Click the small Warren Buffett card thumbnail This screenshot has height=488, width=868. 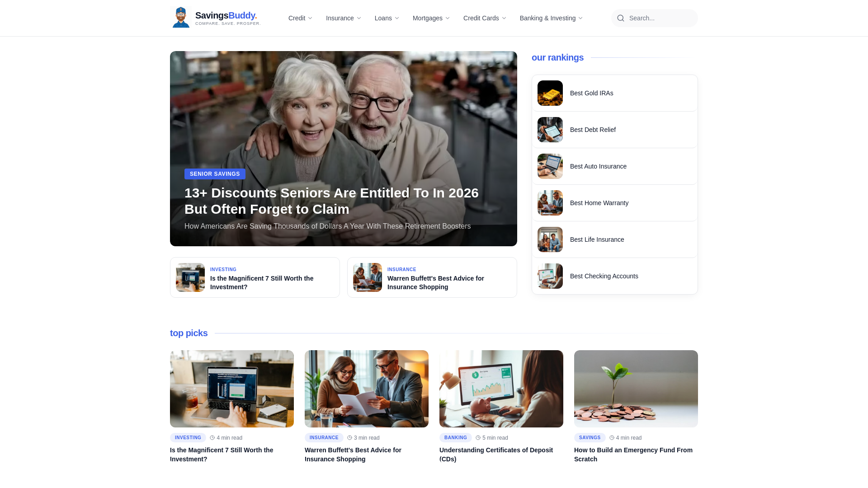(x=368, y=277)
